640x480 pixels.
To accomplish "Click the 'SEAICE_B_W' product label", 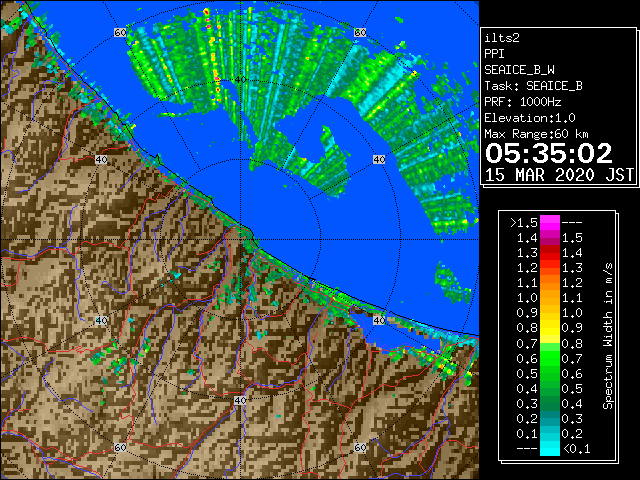I will pos(519,70).
